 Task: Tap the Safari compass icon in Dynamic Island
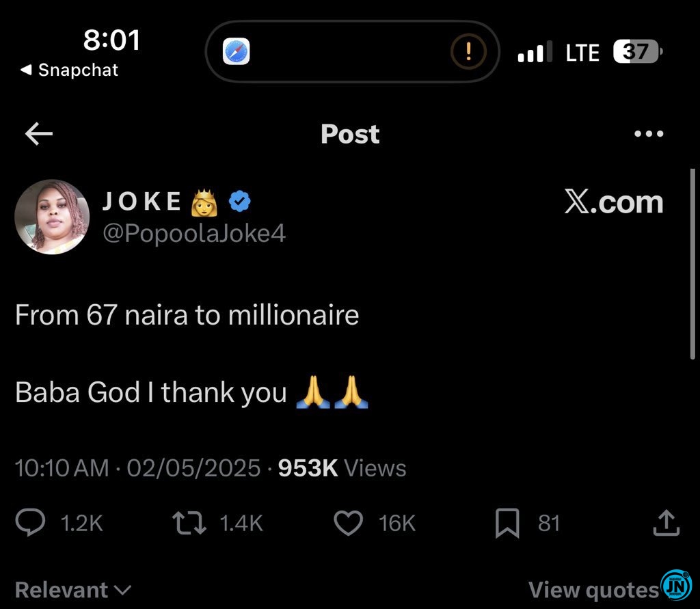237,51
